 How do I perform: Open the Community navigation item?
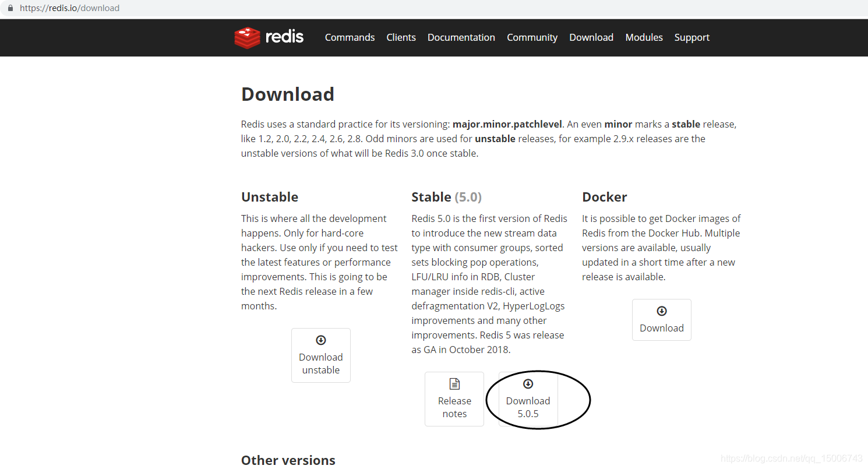click(532, 37)
